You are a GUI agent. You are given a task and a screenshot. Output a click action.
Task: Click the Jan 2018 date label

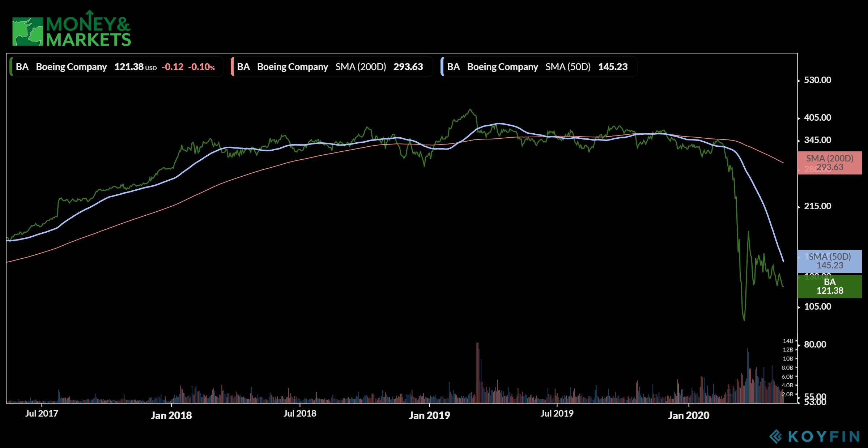tap(171, 415)
